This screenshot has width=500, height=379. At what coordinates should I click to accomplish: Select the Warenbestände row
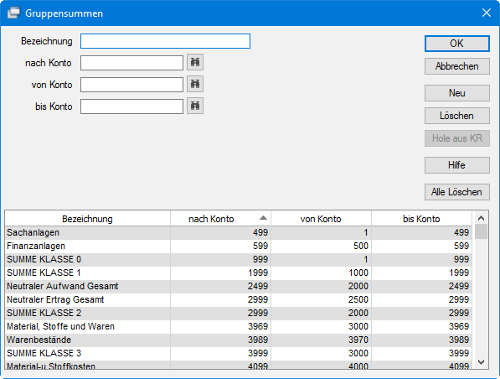pyautogui.click(x=238, y=340)
